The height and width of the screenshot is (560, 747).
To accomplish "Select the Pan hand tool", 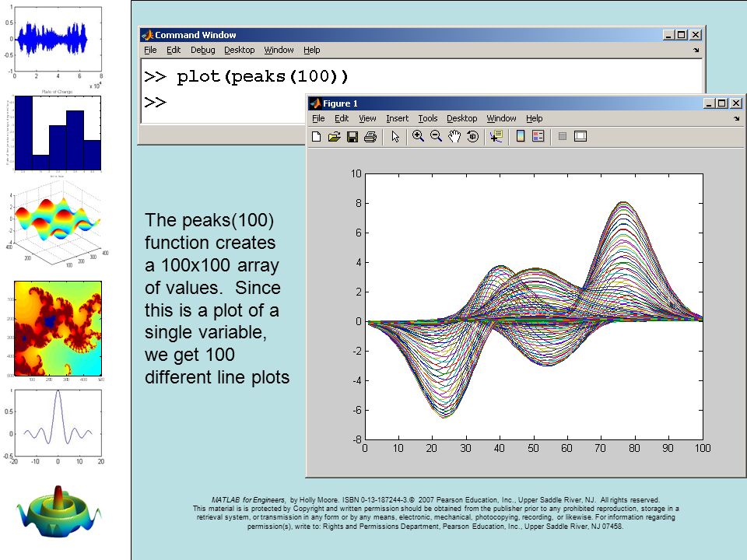I will click(454, 136).
